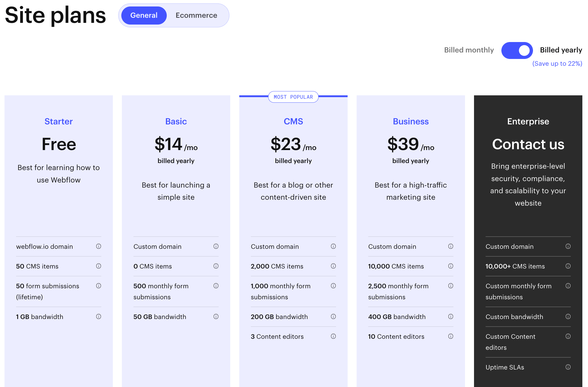Click the Save up to 22% text
Viewport: 588px width, 387px height.
click(557, 63)
